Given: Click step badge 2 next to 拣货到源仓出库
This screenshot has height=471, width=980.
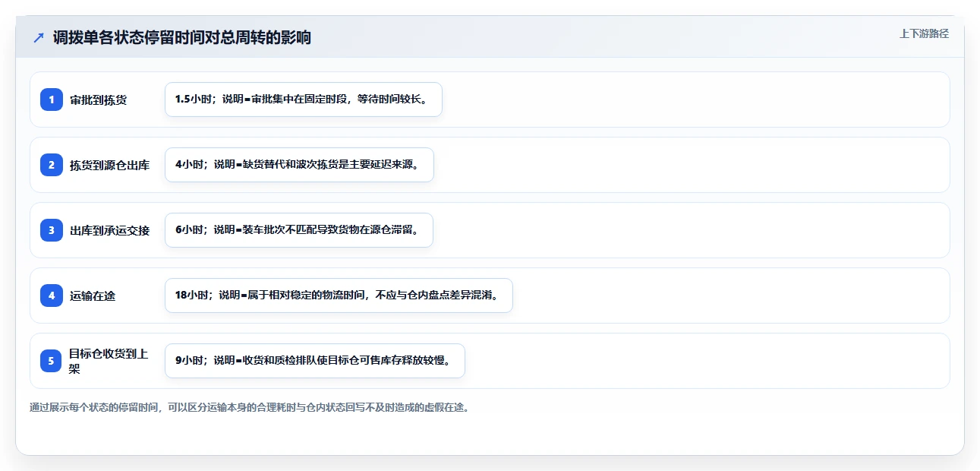Looking at the screenshot, I should coord(52,165).
